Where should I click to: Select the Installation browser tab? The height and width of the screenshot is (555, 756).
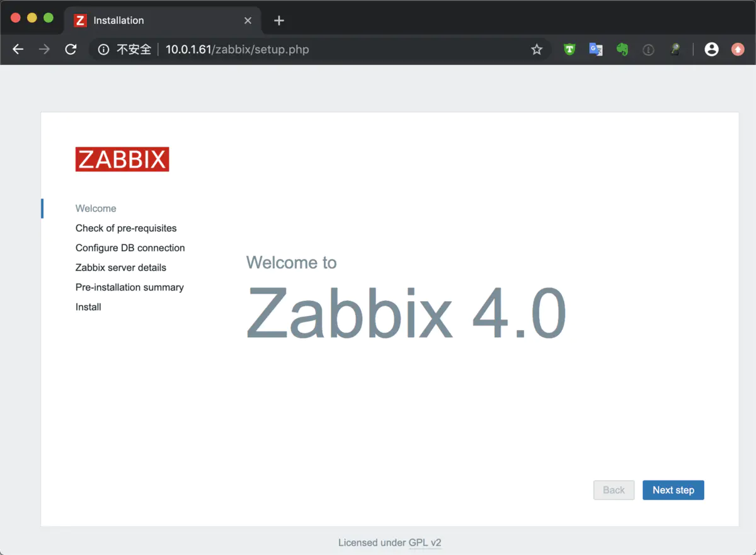pyautogui.click(x=163, y=20)
